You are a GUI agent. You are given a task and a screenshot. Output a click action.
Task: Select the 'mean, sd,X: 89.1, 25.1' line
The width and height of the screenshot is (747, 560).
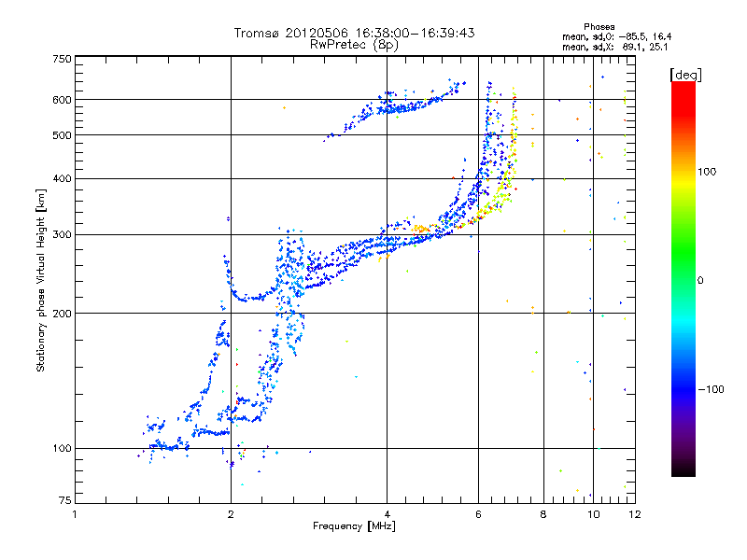coord(614,47)
